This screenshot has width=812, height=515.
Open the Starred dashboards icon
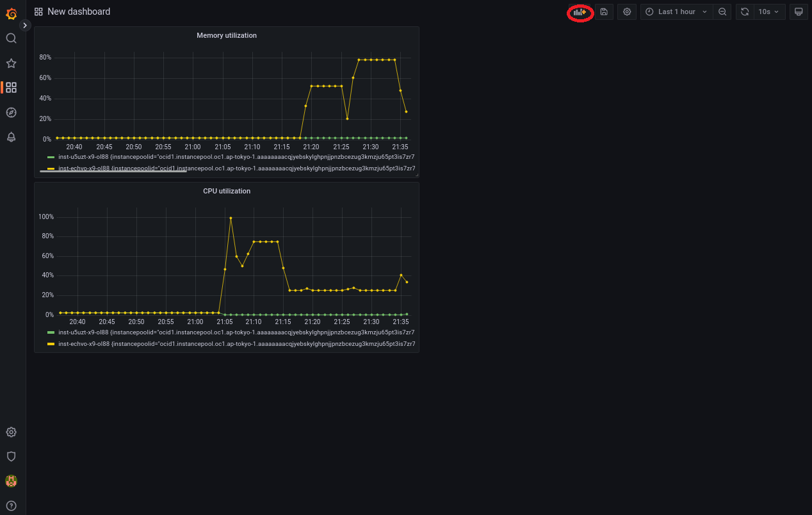tap(11, 63)
